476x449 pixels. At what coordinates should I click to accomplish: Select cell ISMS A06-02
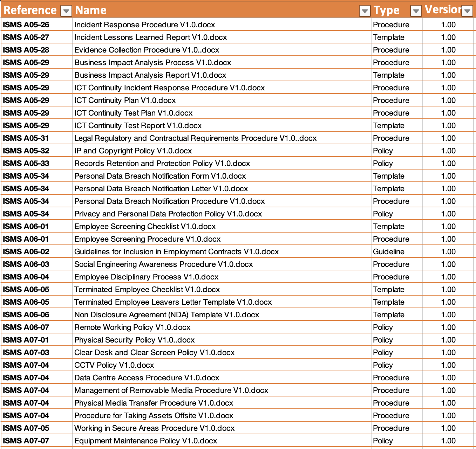(x=37, y=252)
